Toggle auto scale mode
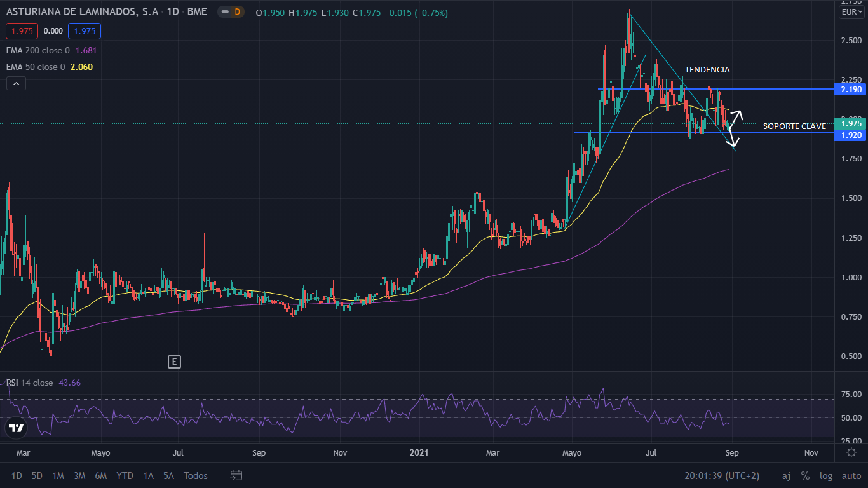The height and width of the screenshot is (488, 868). [x=851, y=476]
